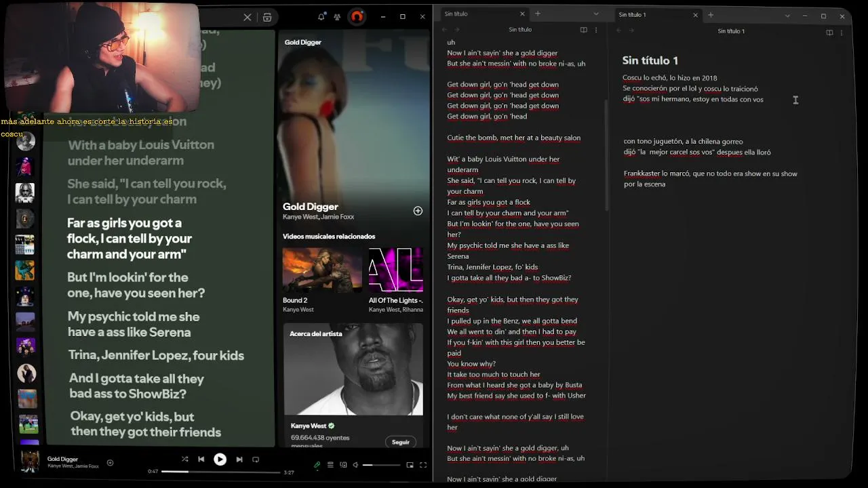Open more options menu in "Sin título 1" pane
Image resolution: width=868 pixels, height=488 pixels.
(x=842, y=32)
